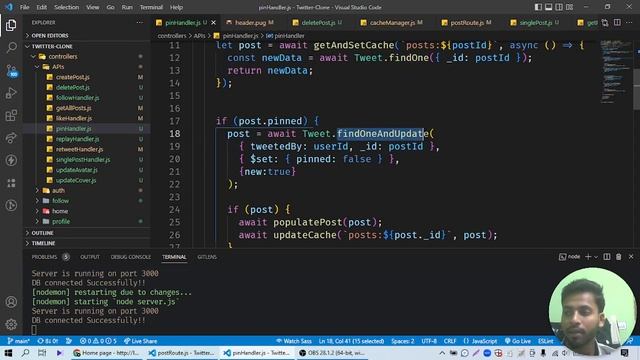Click the new terminal plus icon
The height and width of the screenshot is (360, 640).
588,257
